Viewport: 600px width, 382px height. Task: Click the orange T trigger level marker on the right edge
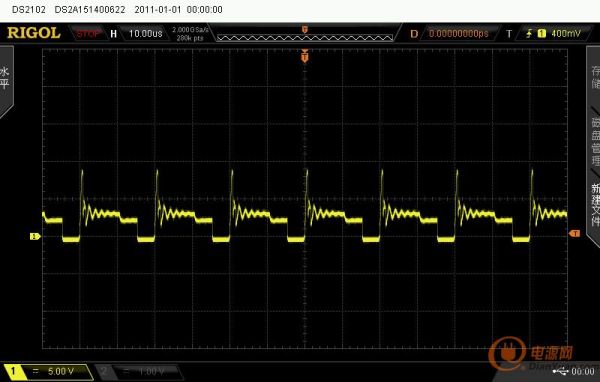[x=575, y=233]
